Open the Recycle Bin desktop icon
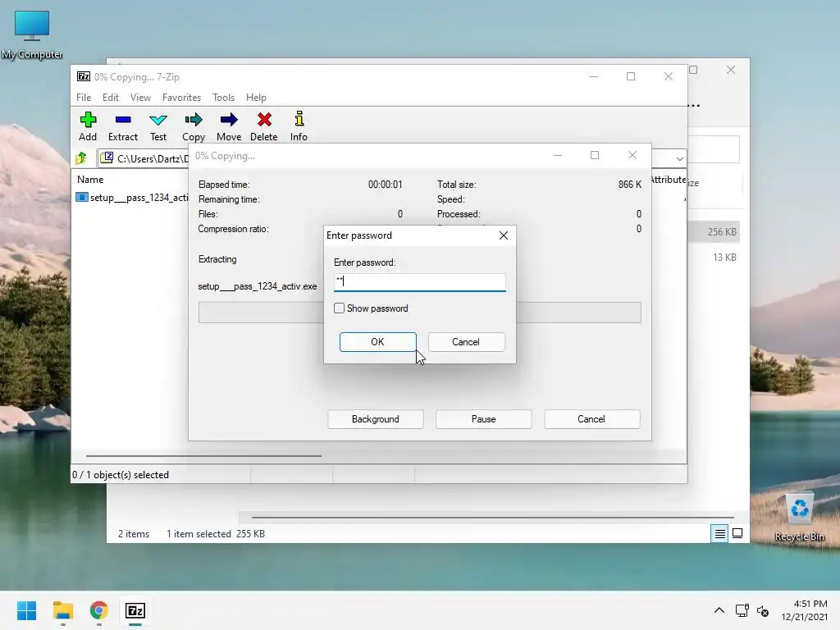This screenshot has height=630, width=840. point(799,517)
